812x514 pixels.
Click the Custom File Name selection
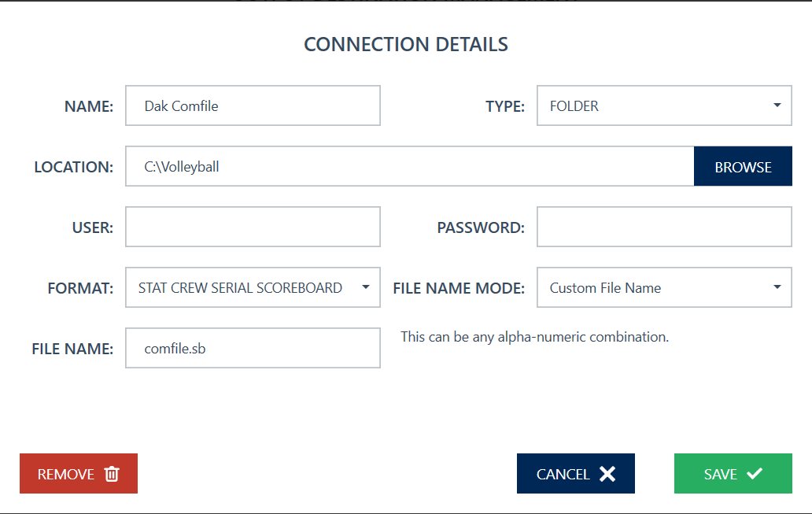(605, 288)
